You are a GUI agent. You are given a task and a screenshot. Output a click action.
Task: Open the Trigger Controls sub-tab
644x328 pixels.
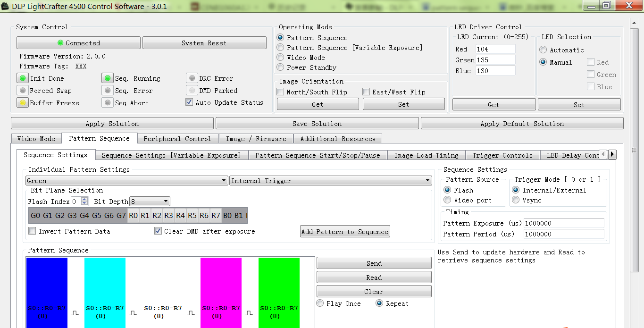click(x=502, y=155)
